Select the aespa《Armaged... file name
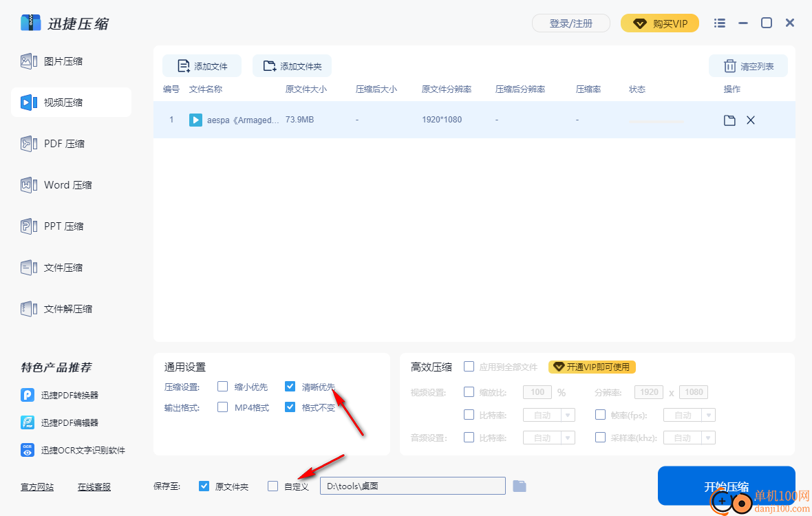This screenshot has width=812, height=516. point(243,120)
